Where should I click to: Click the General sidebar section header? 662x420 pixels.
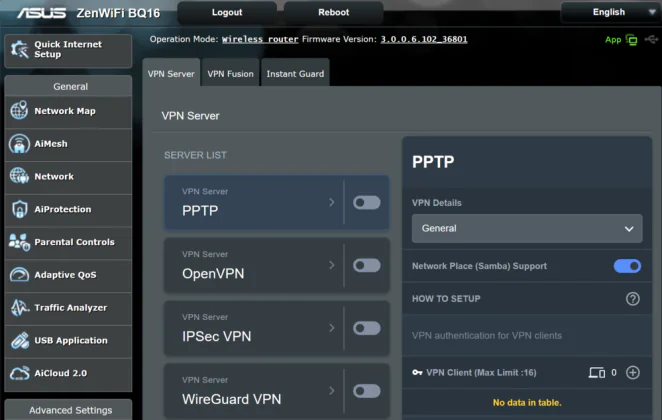pos(68,86)
